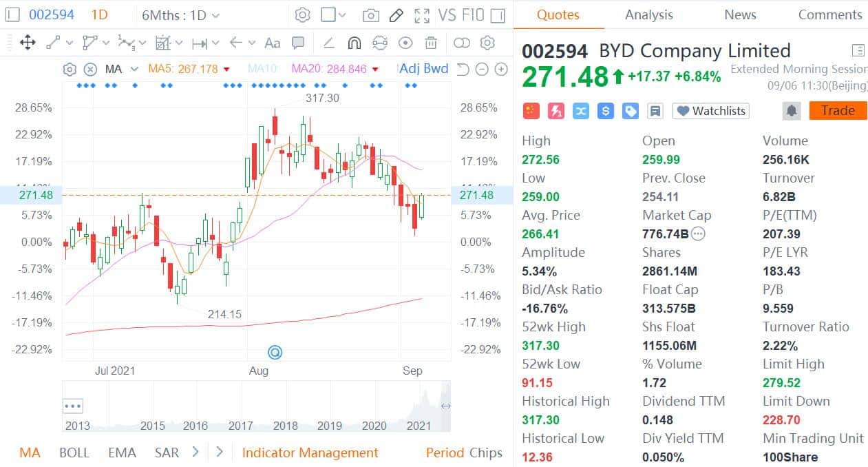Select the Aa text annotation tool
This screenshot has width=868, height=467.
point(273,43)
